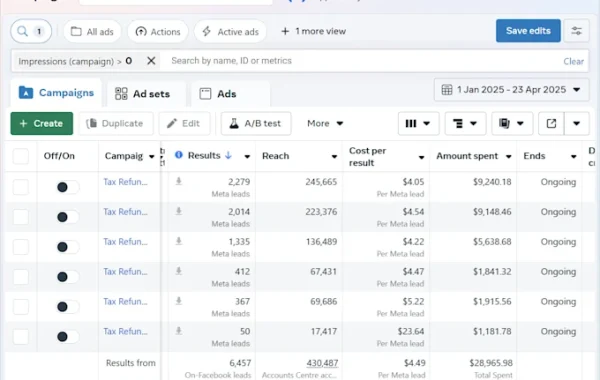Select checkbox for the $1,841.32 campaign

(21, 277)
